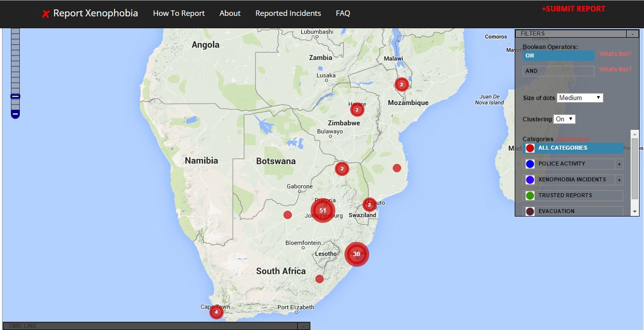Open the 30 incidents cluster near Durban

tap(357, 254)
